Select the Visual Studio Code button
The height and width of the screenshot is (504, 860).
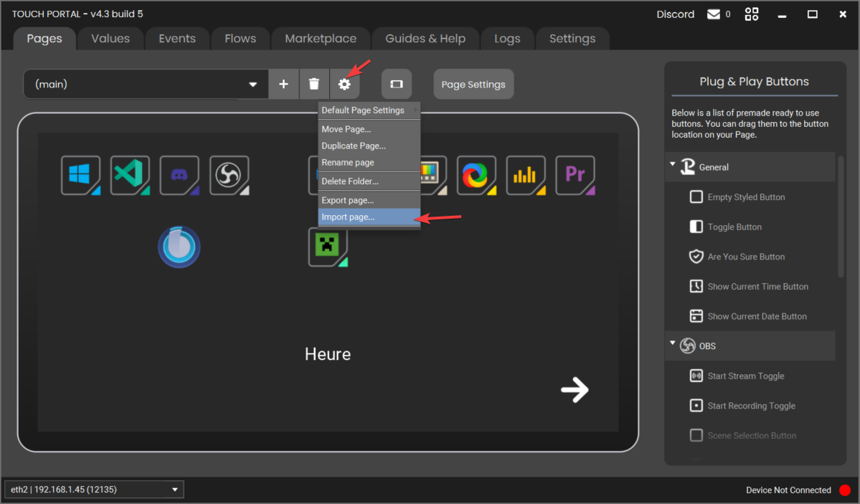(x=130, y=176)
